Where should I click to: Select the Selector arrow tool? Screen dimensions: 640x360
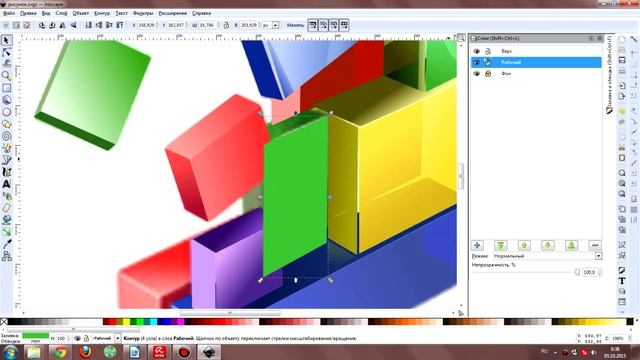(x=7, y=40)
